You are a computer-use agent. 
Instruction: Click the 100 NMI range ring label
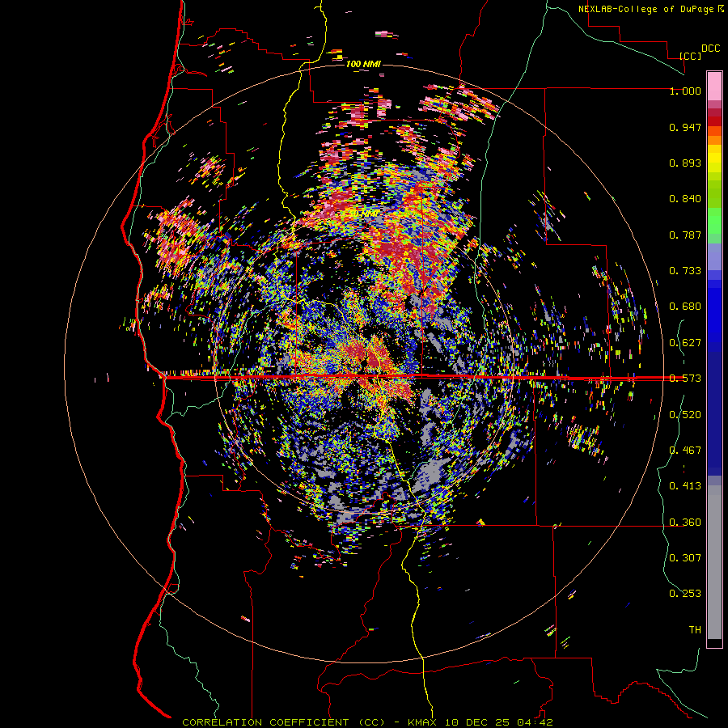point(363,64)
